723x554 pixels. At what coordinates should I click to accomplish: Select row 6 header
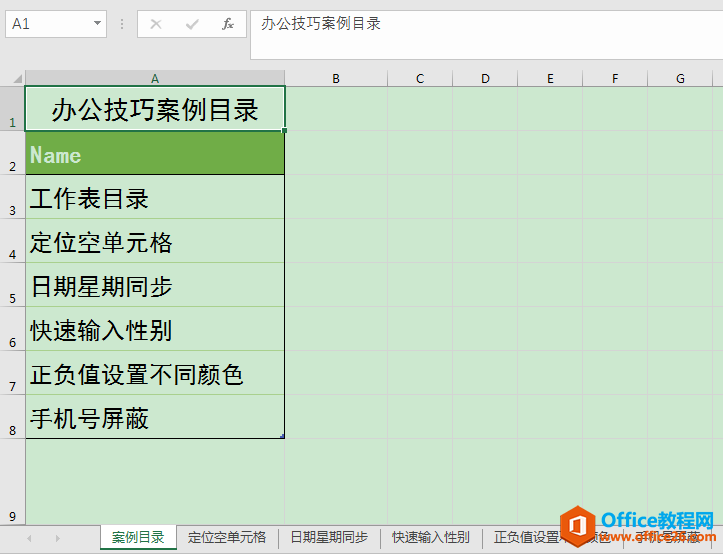pos(12,328)
